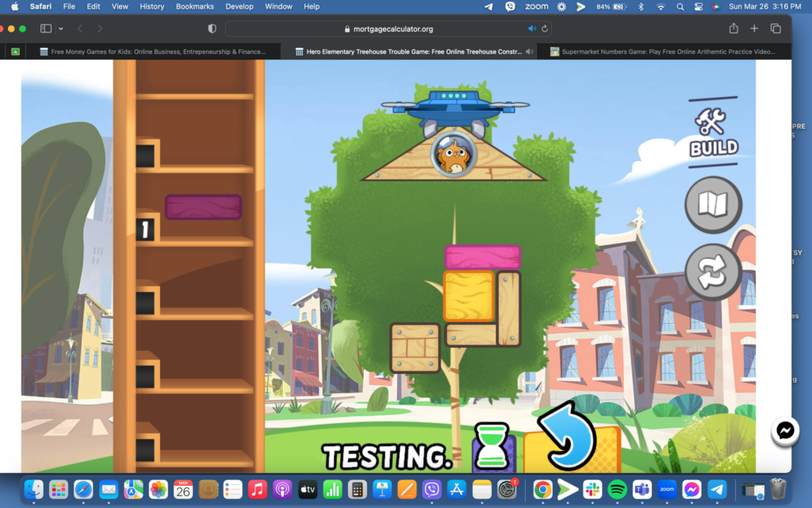Switch to Supermarket Numbers Game tab
Viewport: 812px width, 508px height.
click(664, 52)
